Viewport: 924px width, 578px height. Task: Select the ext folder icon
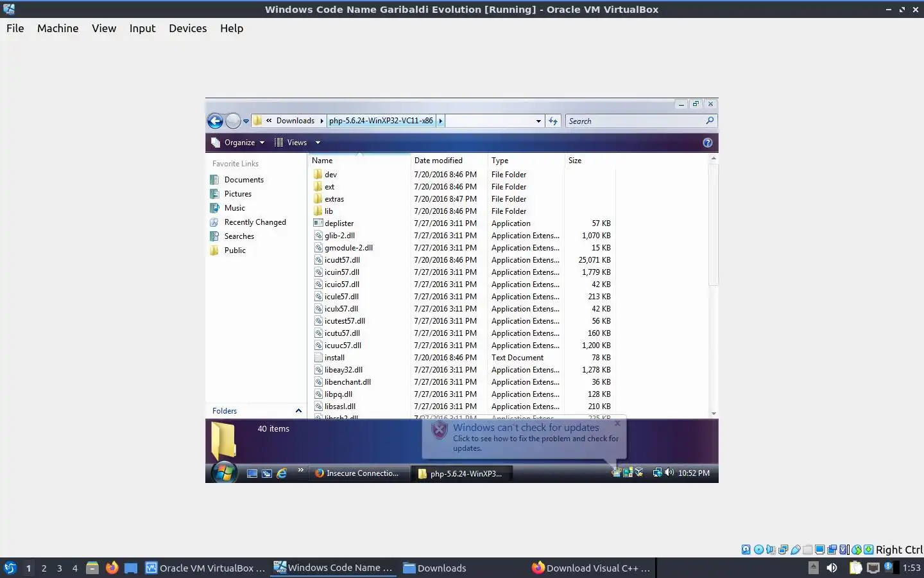tap(318, 186)
